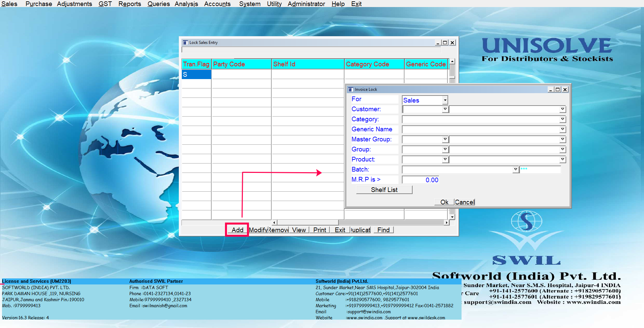Click Ok in Invoice Lock dialog

point(444,202)
